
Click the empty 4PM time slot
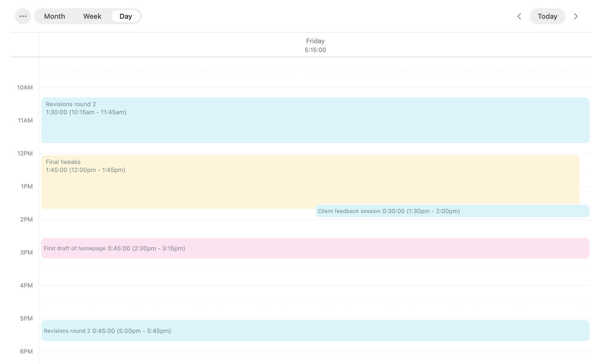point(315,294)
